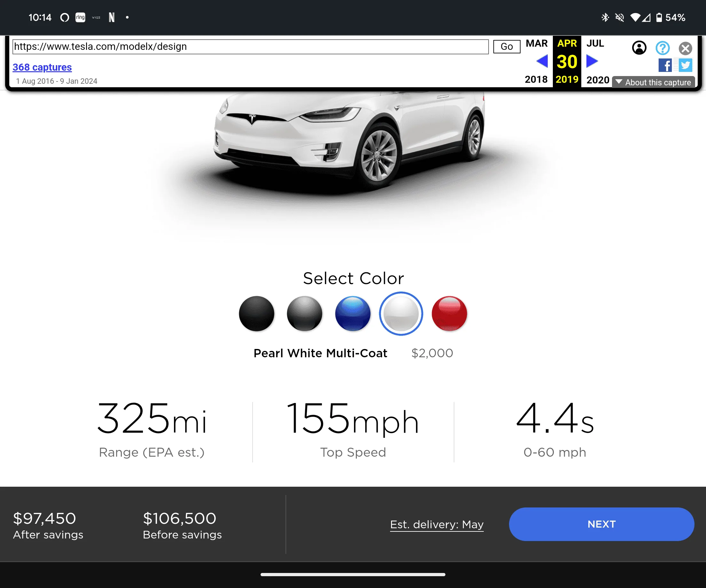Tap the circular sync status icon
This screenshot has height=588, width=706.
[65, 18]
